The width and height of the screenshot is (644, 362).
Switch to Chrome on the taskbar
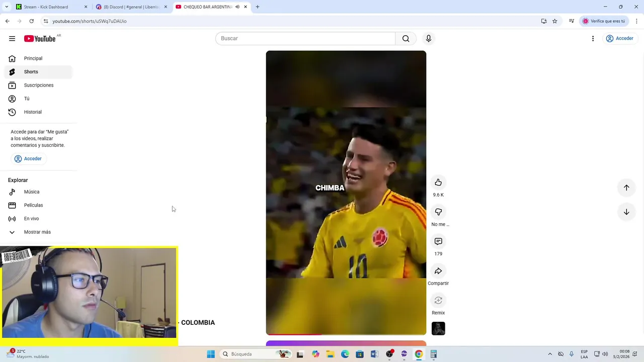tap(419, 354)
